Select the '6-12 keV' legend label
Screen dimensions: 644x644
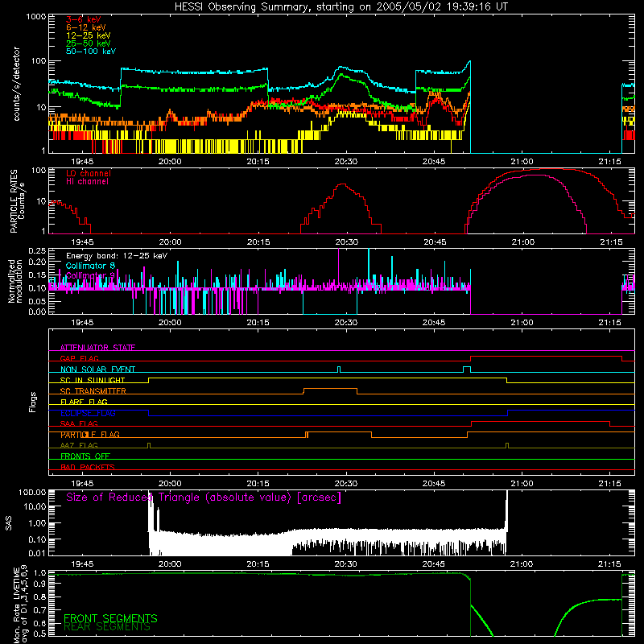point(86,27)
